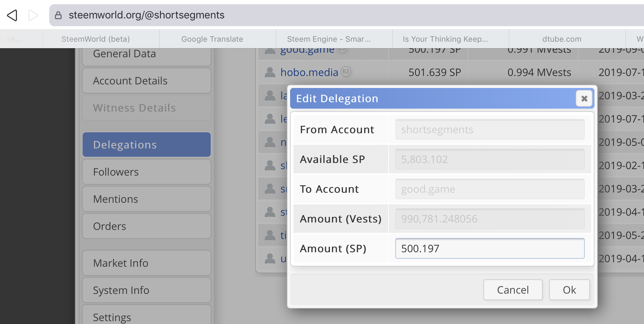The width and height of the screenshot is (644, 324).
Task: Click the address bar padlock icon
Action: pos(58,15)
